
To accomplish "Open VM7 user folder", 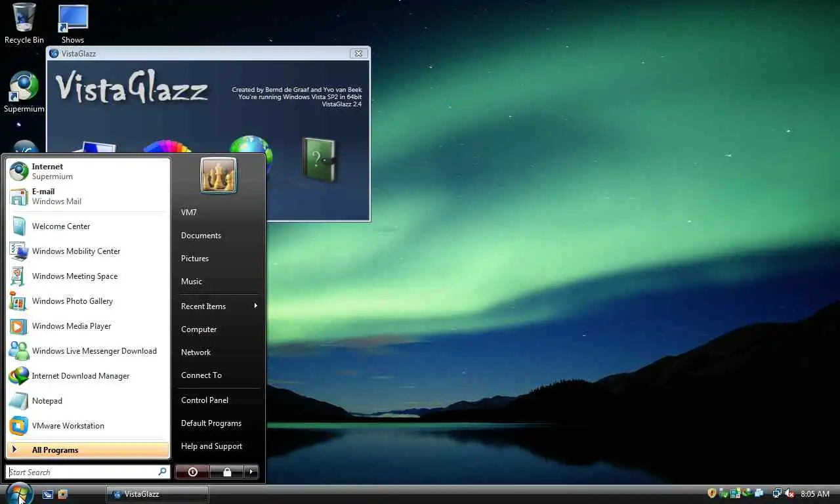I will (219, 213).
